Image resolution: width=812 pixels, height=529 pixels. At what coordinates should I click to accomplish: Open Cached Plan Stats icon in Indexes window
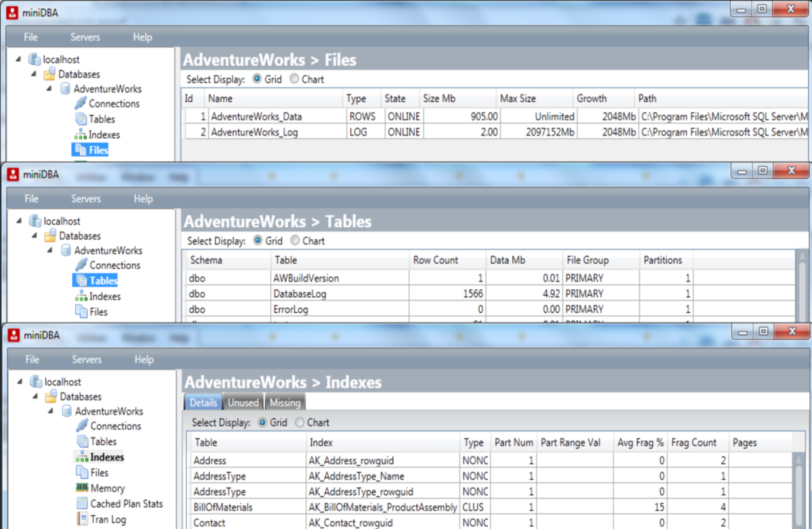click(x=82, y=504)
